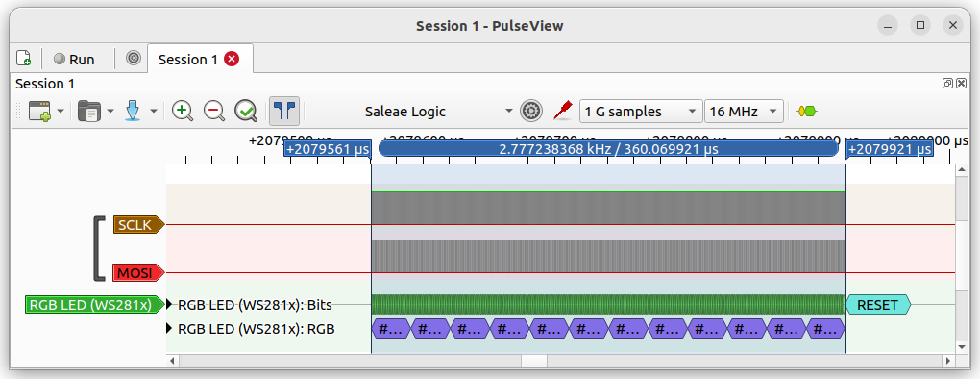Click the right cursor +2079921 µs flag
This screenshot has width=980, height=379.
(890, 149)
